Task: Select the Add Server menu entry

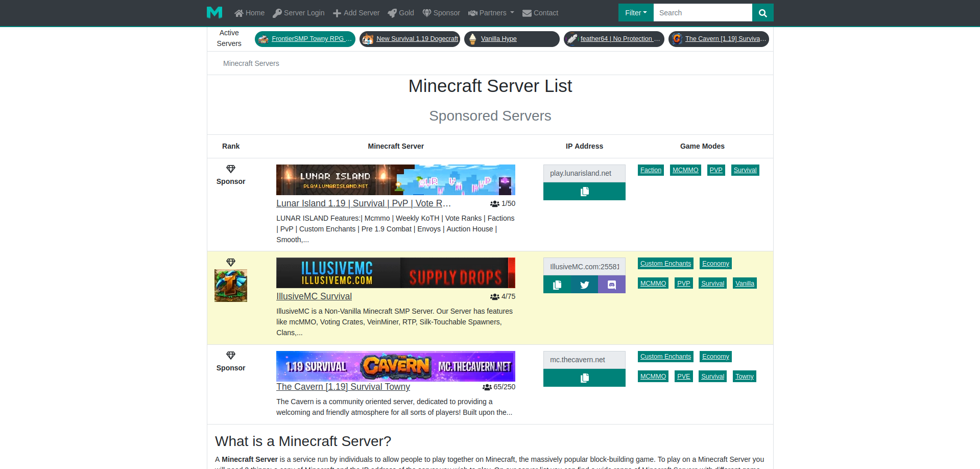Action: point(356,13)
